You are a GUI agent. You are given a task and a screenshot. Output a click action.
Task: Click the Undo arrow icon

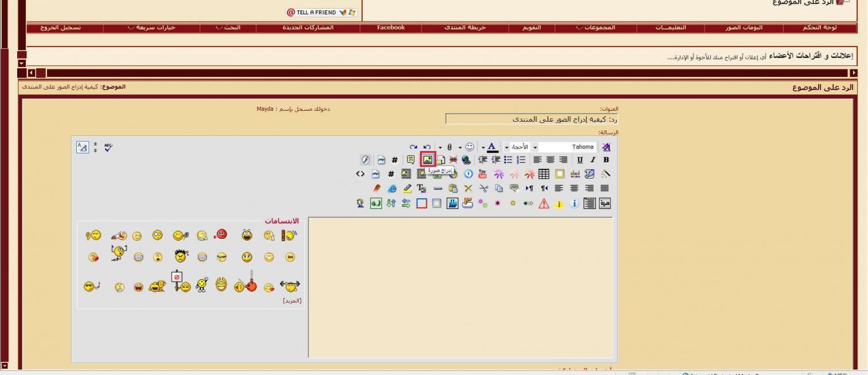(427, 147)
